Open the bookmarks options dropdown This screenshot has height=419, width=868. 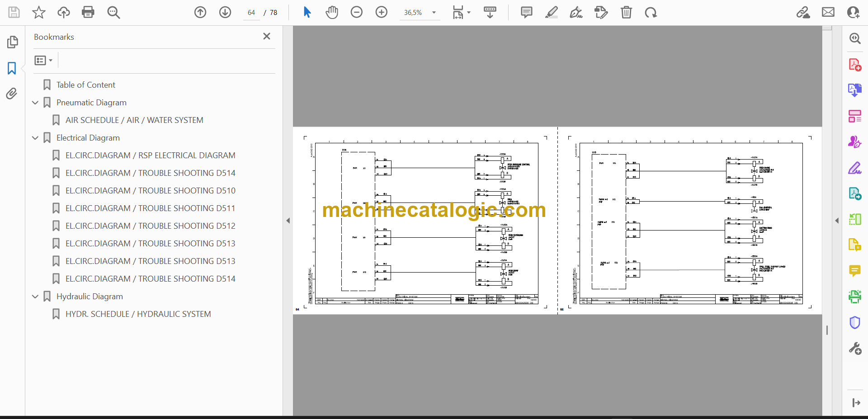43,60
